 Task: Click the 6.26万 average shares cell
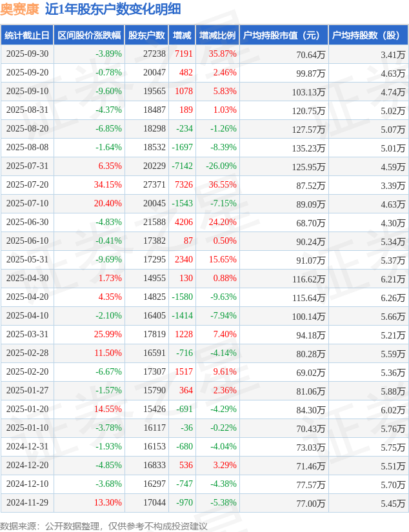coord(393,297)
